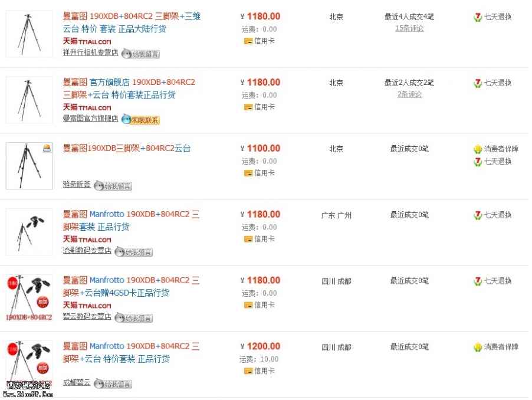Click the 给我留言 icon beside 碧云数码专营店

click(x=133, y=317)
